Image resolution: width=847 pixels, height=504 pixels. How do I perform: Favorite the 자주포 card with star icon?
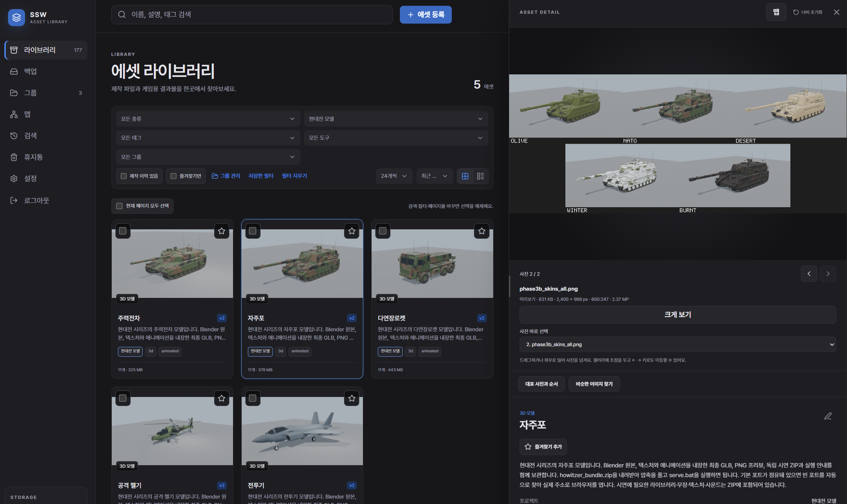click(352, 231)
